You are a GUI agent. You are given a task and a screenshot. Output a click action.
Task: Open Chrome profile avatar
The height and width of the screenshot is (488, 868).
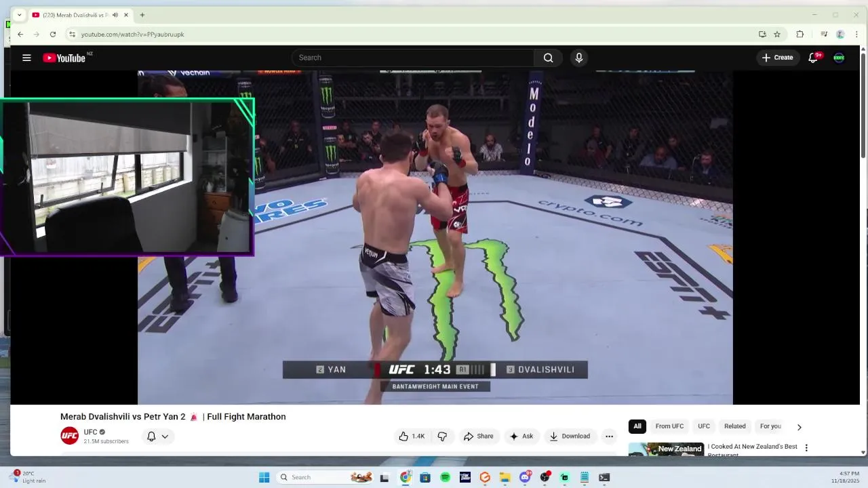[840, 34]
